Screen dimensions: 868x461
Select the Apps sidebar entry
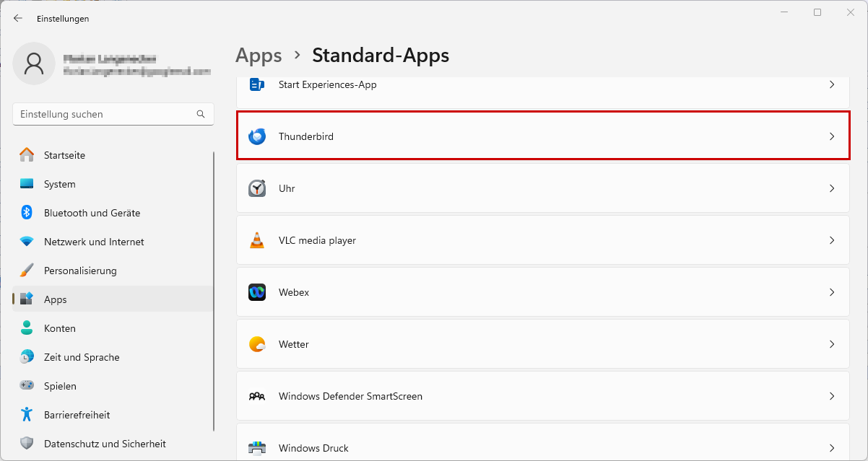click(x=113, y=299)
